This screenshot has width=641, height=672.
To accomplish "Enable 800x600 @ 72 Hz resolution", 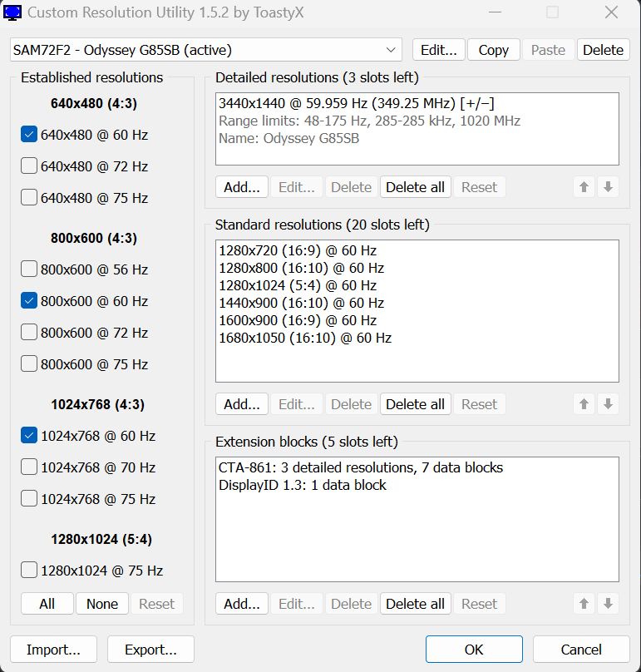I will (29, 333).
